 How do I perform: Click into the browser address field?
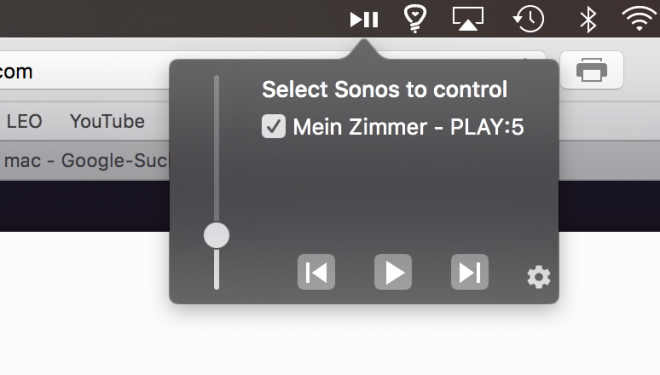pyautogui.click(x=84, y=71)
